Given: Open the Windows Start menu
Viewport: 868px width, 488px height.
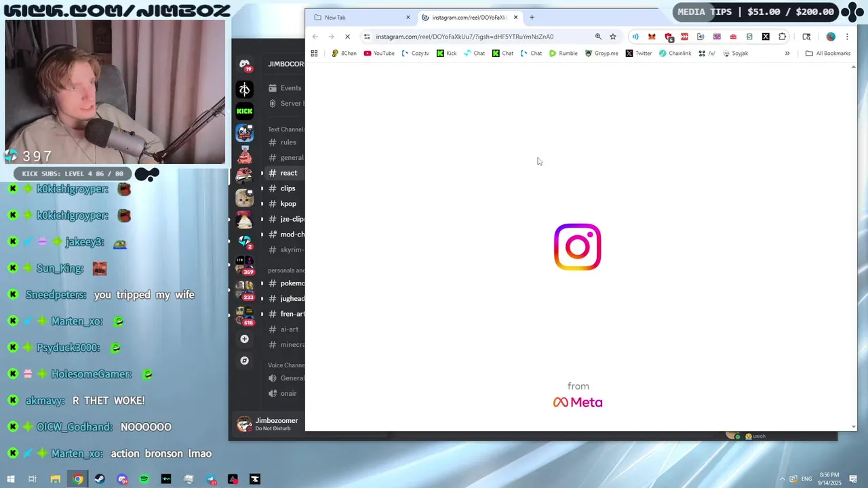Looking at the screenshot, I should tap(11, 479).
